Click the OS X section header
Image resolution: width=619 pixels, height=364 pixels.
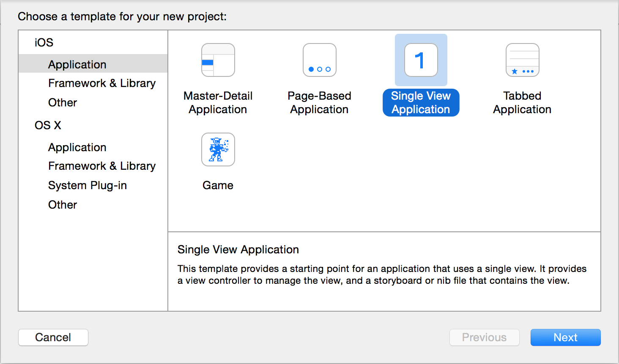(47, 125)
